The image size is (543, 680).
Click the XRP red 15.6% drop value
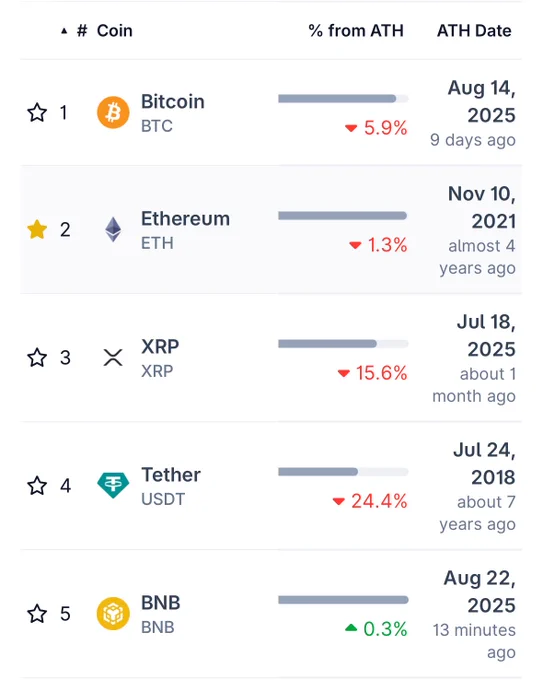pos(373,373)
